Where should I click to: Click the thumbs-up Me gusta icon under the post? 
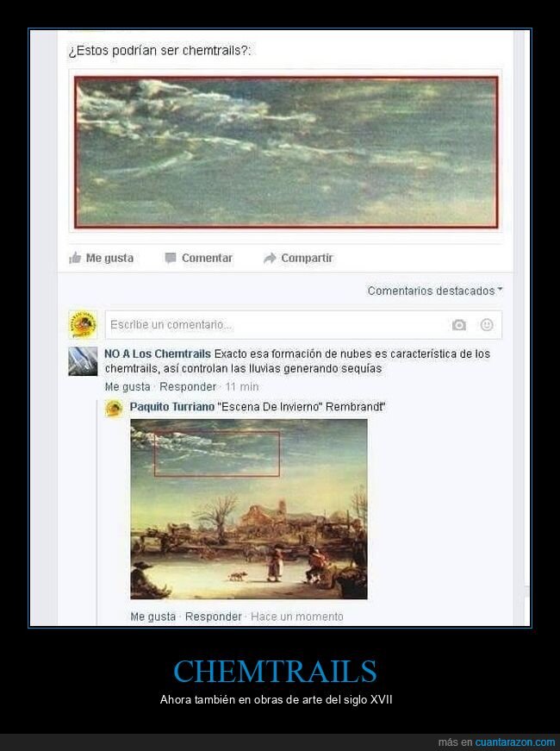coord(75,258)
